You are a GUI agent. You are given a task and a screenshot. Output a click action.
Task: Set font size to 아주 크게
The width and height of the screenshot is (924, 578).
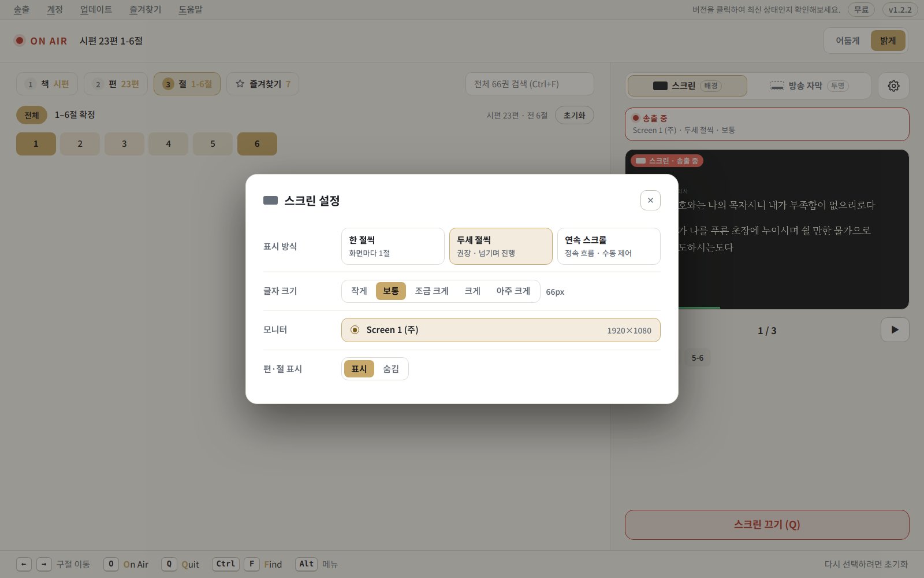(x=513, y=291)
